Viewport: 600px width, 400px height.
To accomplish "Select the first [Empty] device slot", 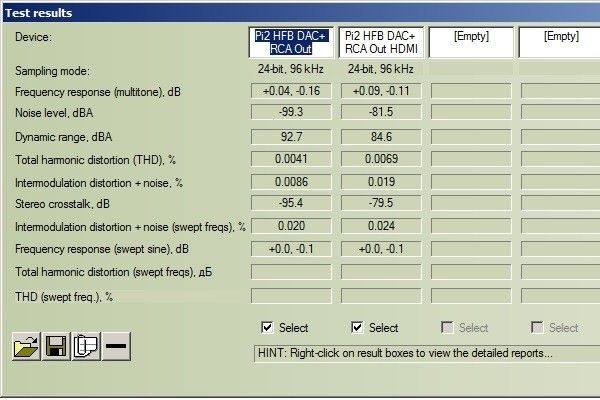I will [x=471, y=42].
